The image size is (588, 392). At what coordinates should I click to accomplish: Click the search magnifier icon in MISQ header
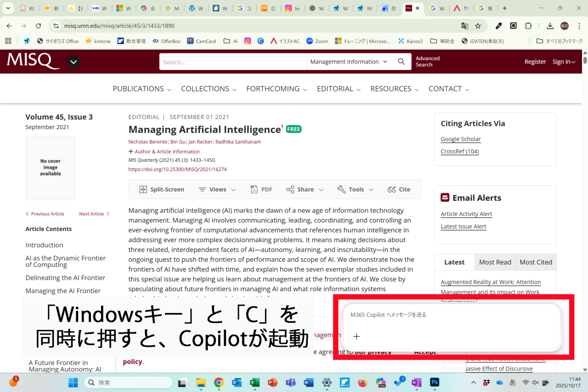[401, 62]
